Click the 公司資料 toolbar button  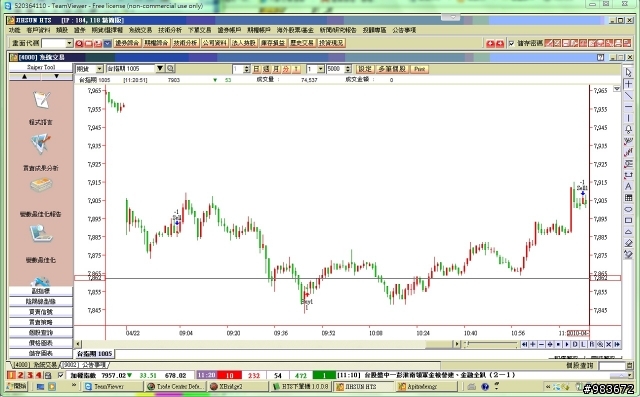tap(214, 43)
